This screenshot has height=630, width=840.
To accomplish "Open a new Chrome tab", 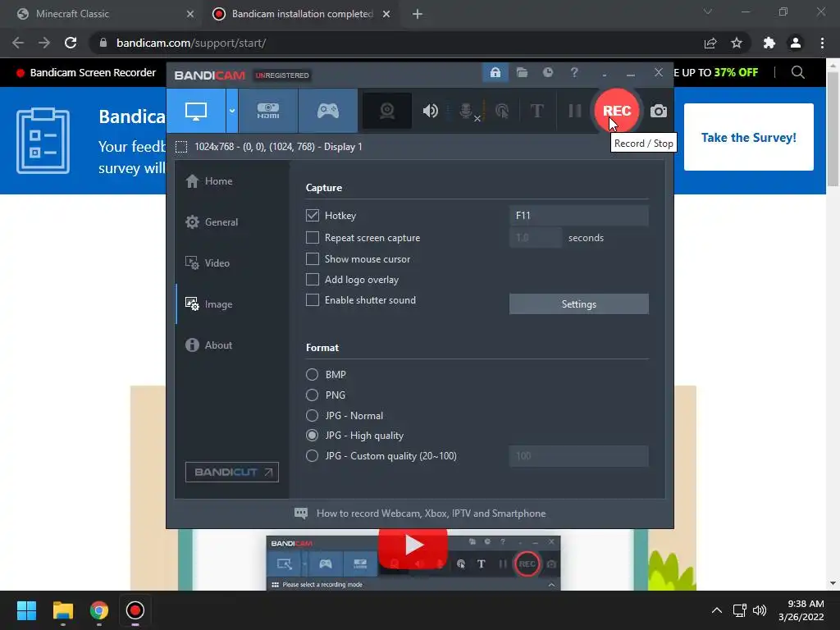I will (418, 14).
